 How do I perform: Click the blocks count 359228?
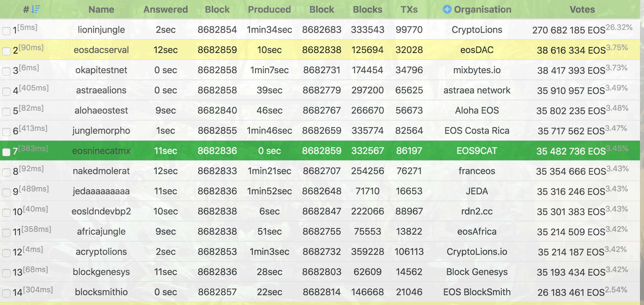click(x=368, y=252)
